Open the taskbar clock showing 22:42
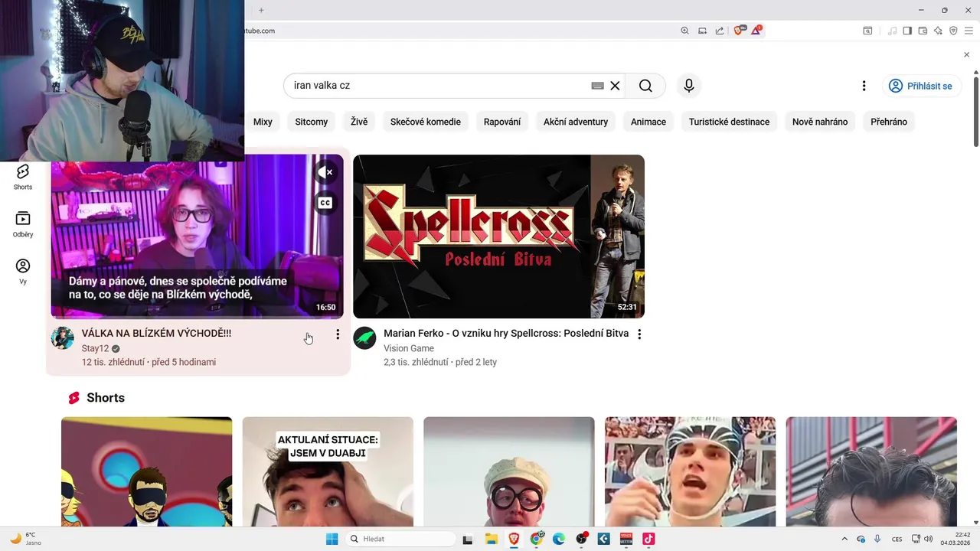Screen dimensions: 980x551 956,539
